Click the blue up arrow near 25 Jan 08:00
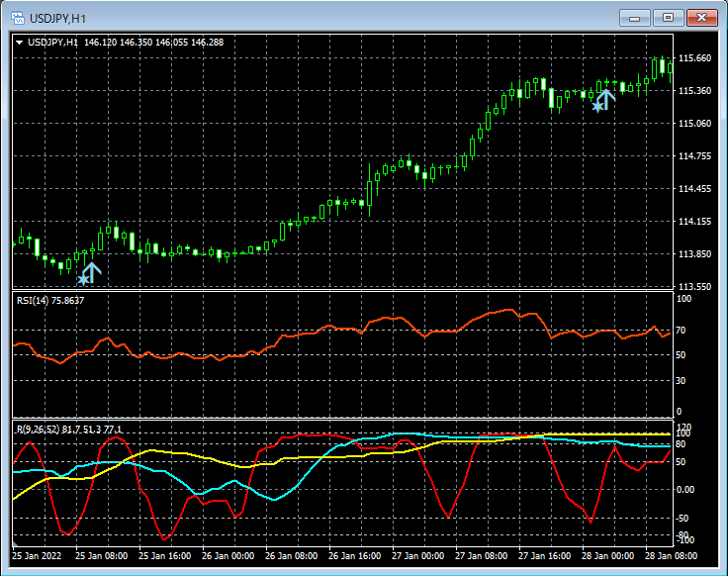Screen dimensions: 728x576 pos(92,271)
